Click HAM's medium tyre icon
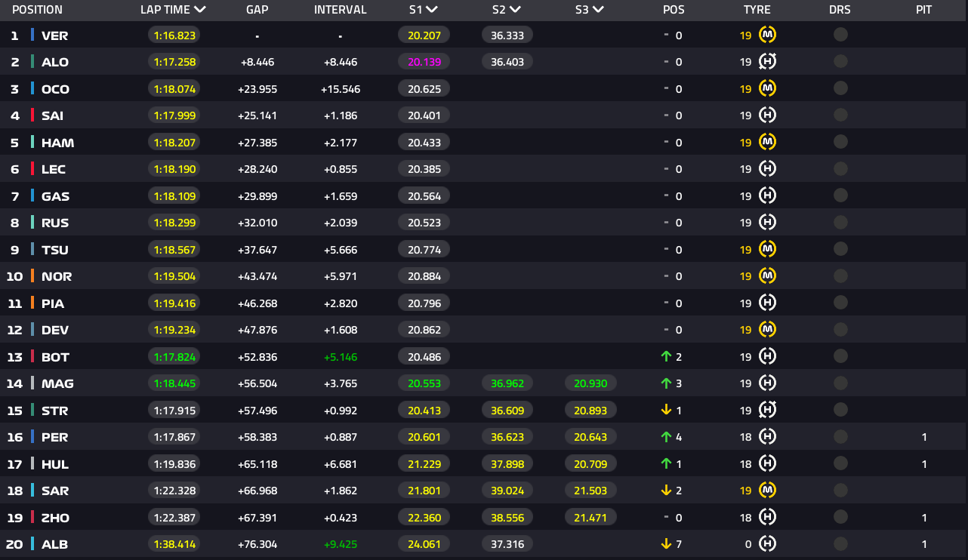The width and height of the screenshot is (968, 560). [767, 142]
